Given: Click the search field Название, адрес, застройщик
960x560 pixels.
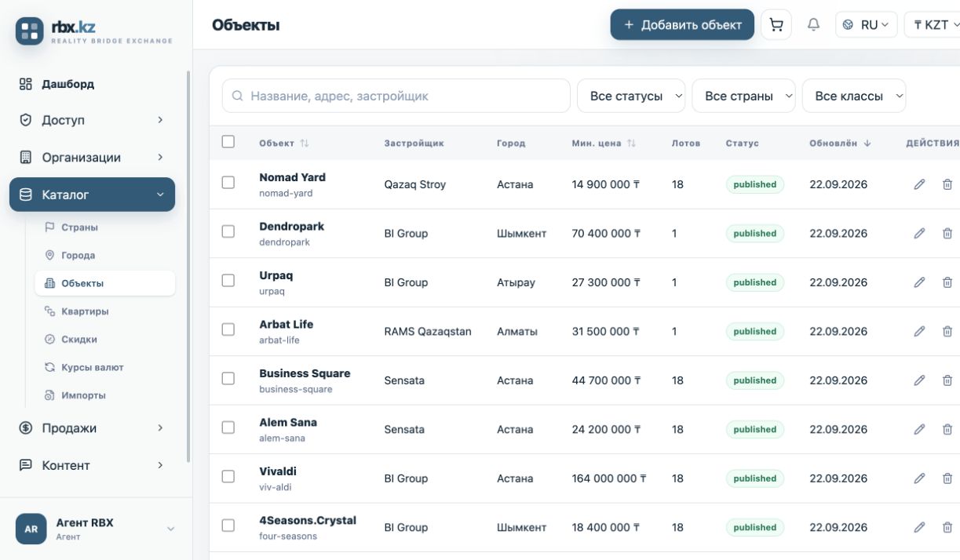Looking at the screenshot, I should [396, 96].
